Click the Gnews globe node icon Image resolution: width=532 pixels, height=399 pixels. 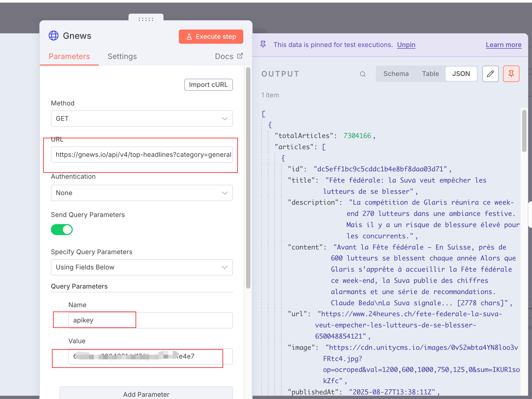(x=54, y=36)
